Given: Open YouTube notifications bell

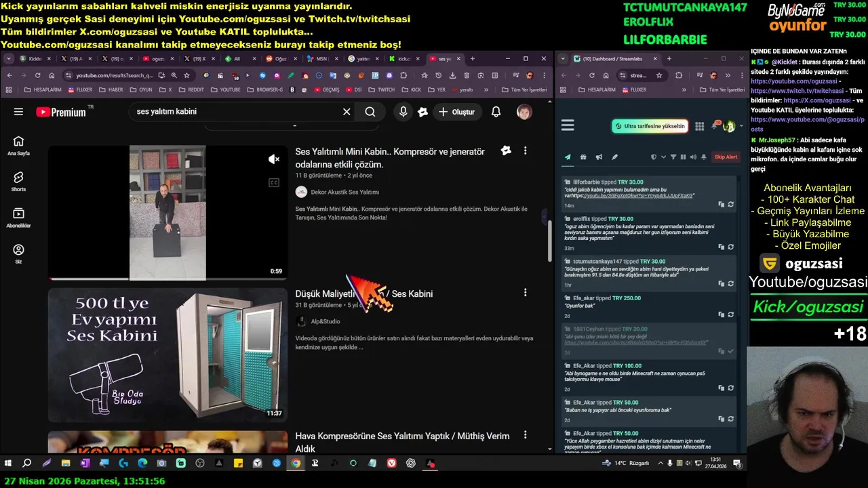Looking at the screenshot, I should click(x=496, y=112).
